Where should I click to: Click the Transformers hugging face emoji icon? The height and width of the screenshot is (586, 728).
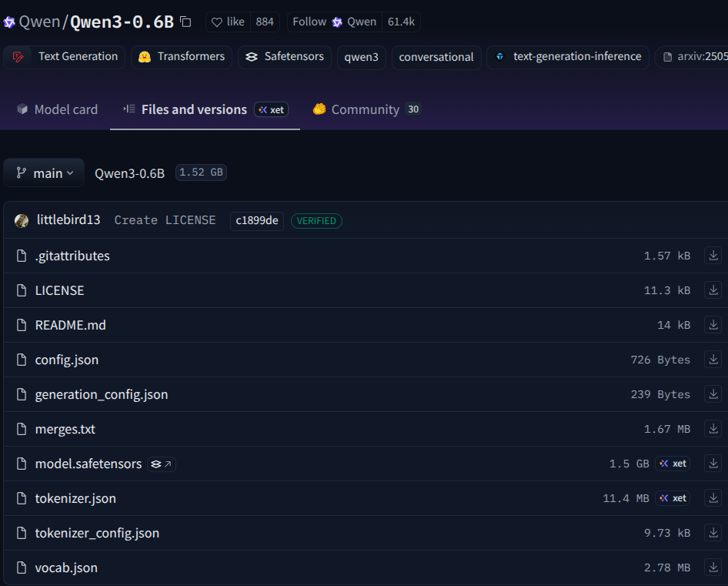[145, 57]
